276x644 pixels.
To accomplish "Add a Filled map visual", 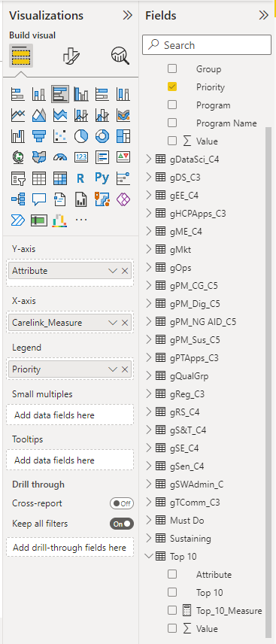I will coord(39,157).
